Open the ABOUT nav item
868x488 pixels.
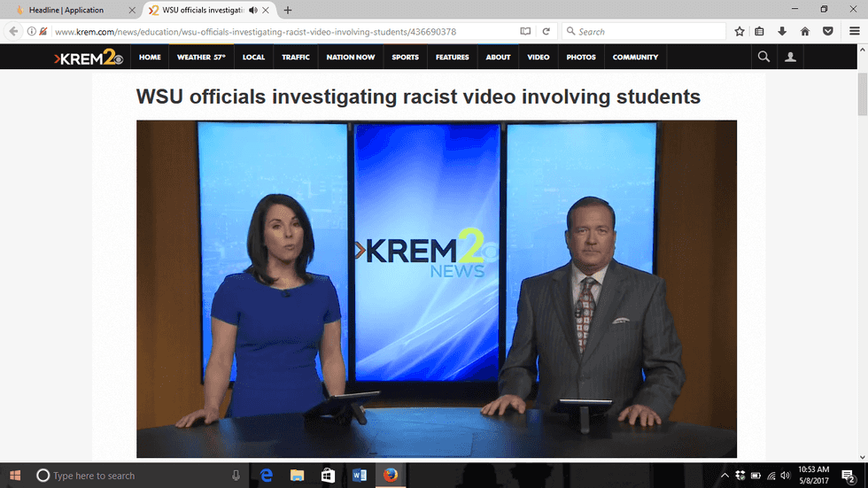(x=498, y=57)
